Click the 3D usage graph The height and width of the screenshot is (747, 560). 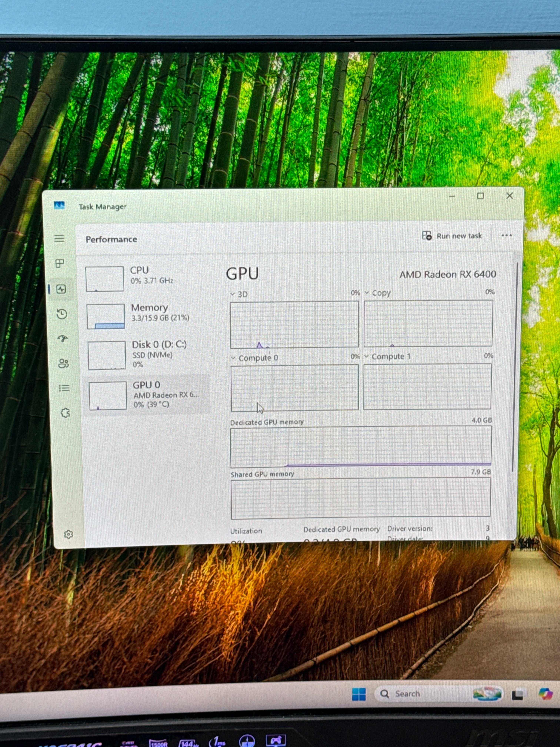294,325
